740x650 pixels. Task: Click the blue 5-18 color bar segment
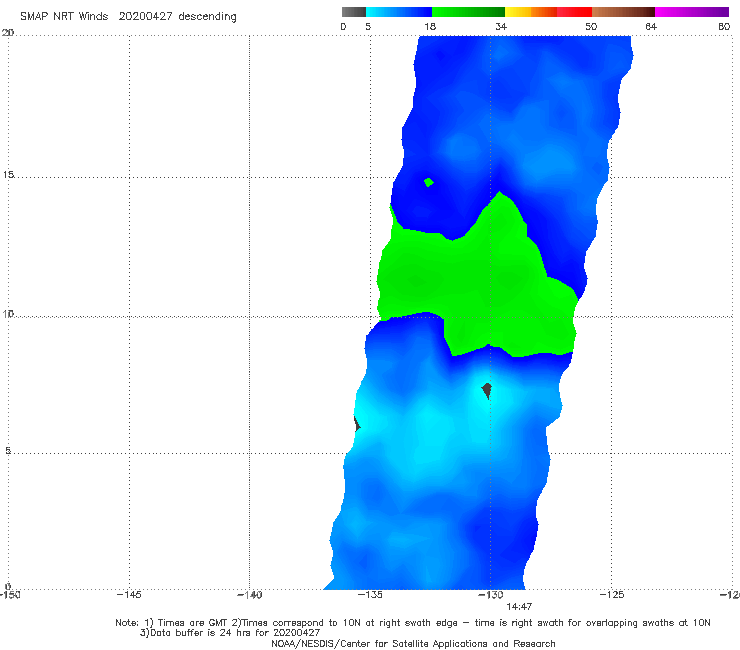pyautogui.click(x=399, y=12)
